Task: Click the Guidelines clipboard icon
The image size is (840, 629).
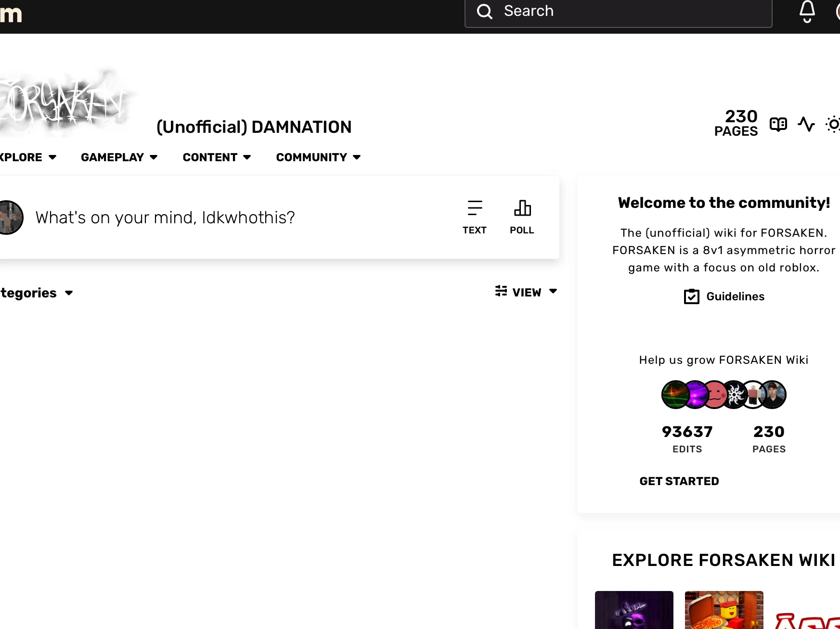Action: pos(691,296)
